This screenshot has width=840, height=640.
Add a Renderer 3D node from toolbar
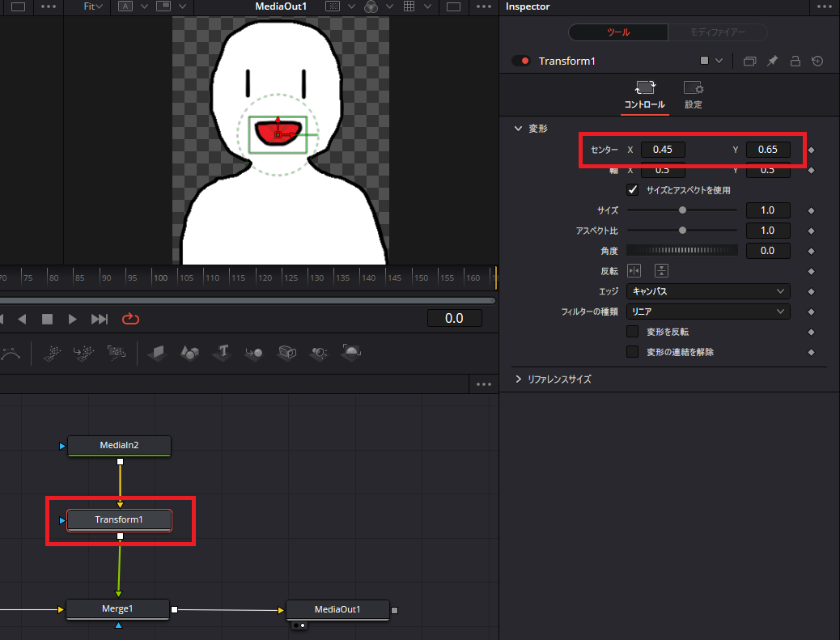click(x=351, y=353)
